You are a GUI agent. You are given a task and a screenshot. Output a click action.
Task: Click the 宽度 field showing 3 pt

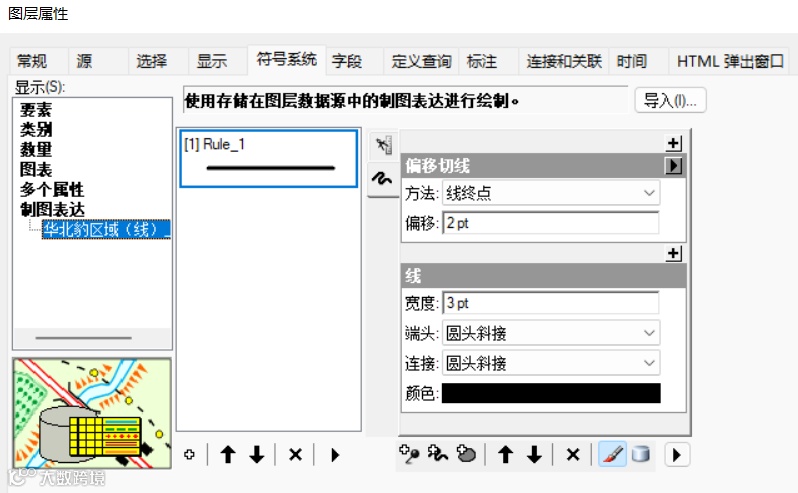(551, 303)
